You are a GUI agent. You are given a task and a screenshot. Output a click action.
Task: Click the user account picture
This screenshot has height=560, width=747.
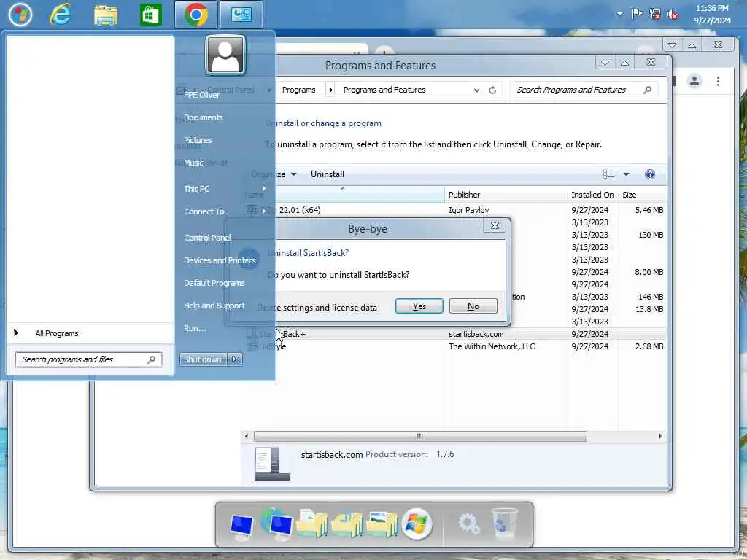tap(225, 55)
